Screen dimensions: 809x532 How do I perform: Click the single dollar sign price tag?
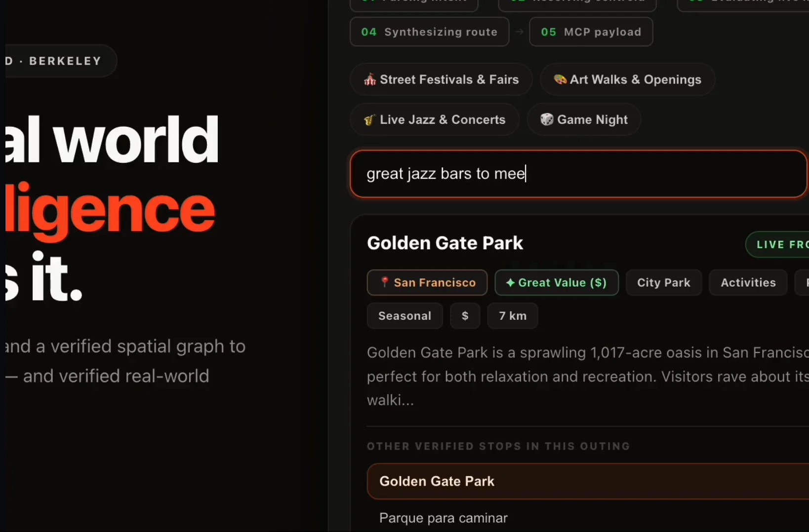pos(465,316)
